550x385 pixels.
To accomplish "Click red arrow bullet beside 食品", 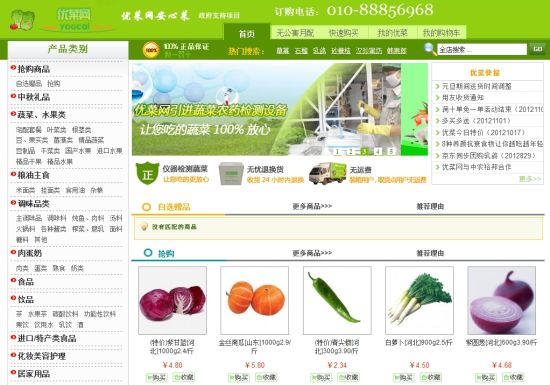I will click(13, 280).
